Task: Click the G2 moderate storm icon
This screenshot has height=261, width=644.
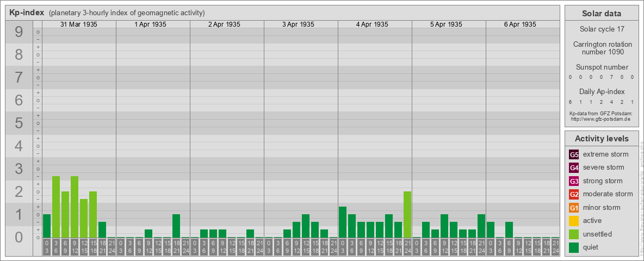Action: pos(574,194)
